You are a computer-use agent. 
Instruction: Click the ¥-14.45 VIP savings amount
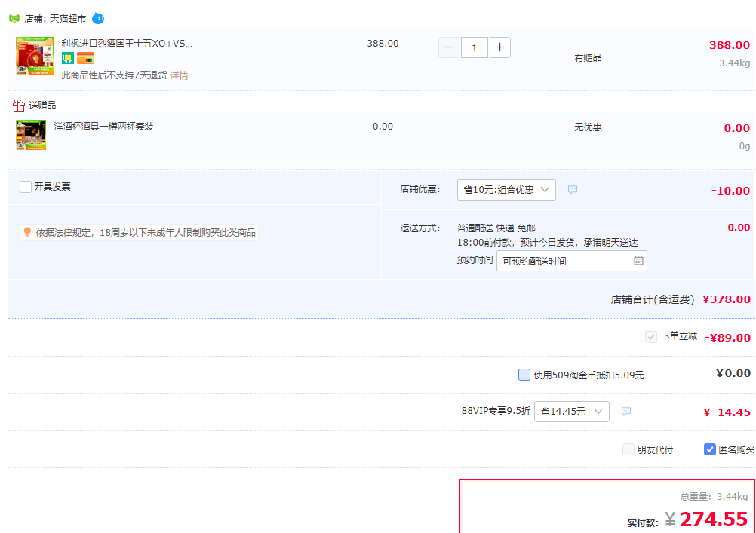pyautogui.click(x=727, y=412)
